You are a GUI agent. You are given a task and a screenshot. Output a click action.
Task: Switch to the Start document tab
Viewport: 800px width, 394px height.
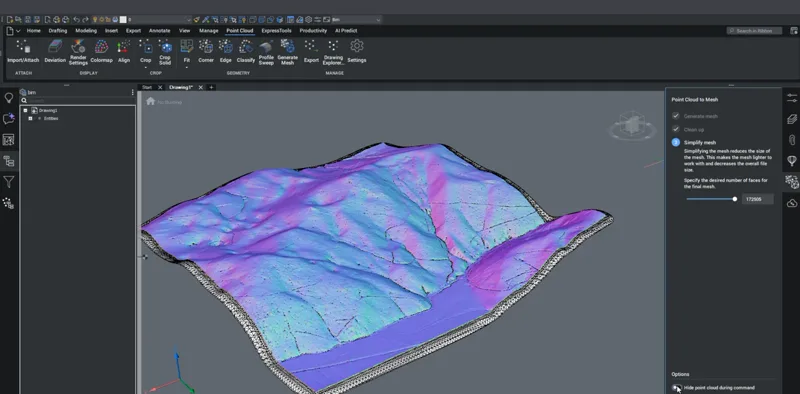[x=147, y=87]
